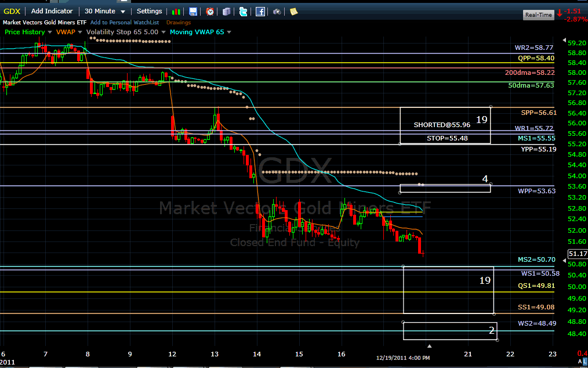Click date 14 on the time axis
Image resolution: width=588 pixels, height=368 pixels.
click(257, 353)
